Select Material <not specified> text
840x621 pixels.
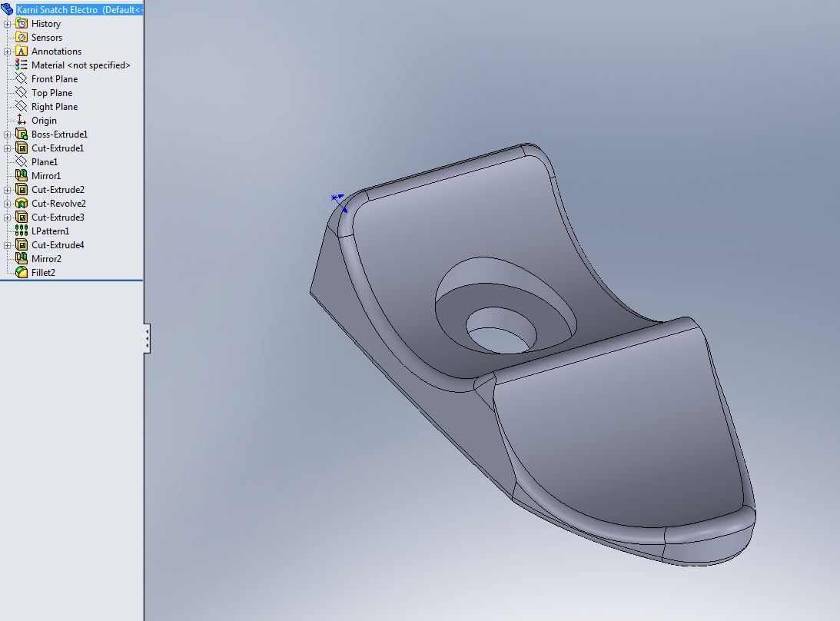pyautogui.click(x=81, y=65)
